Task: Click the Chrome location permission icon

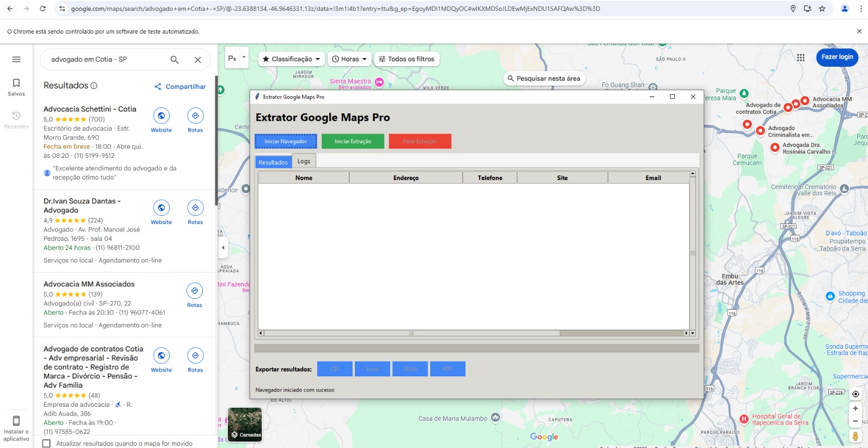Action: pyautogui.click(x=793, y=9)
